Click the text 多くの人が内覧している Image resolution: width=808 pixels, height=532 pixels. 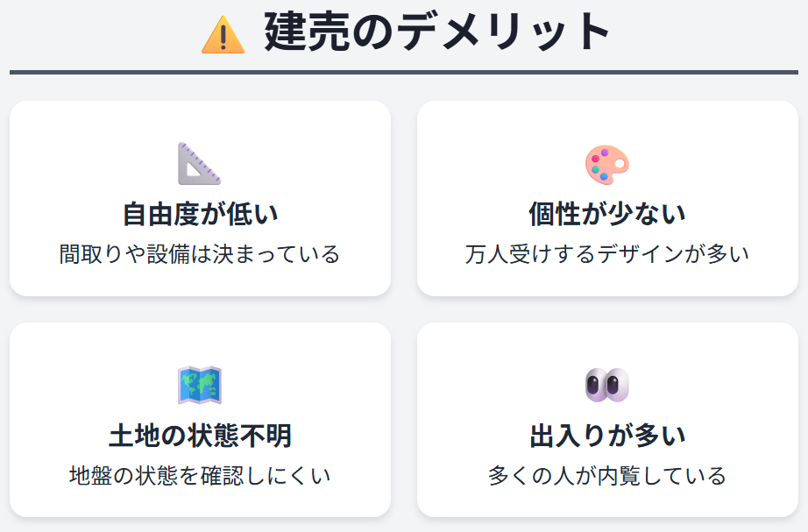point(607,477)
